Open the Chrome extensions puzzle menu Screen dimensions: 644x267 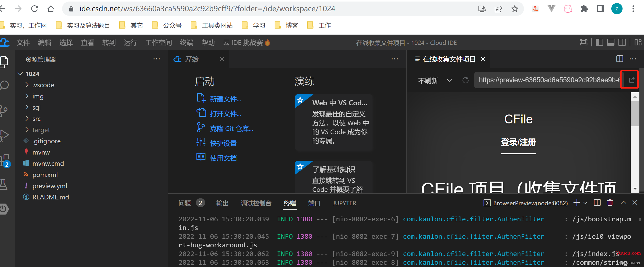click(584, 9)
